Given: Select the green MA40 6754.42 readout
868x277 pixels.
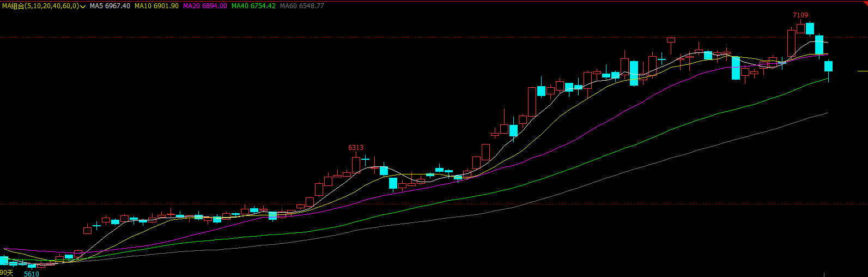Looking at the screenshot, I should 253,6.
